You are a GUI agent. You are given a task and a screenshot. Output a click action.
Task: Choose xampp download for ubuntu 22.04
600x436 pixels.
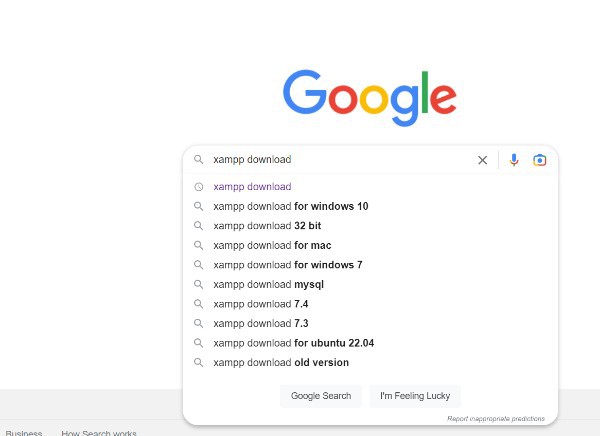click(370, 343)
